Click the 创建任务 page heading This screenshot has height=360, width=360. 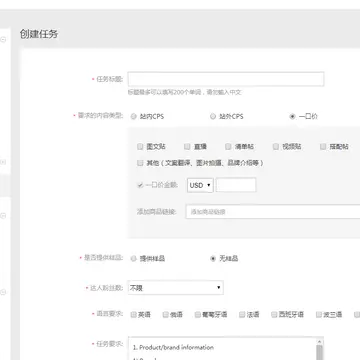point(39,34)
